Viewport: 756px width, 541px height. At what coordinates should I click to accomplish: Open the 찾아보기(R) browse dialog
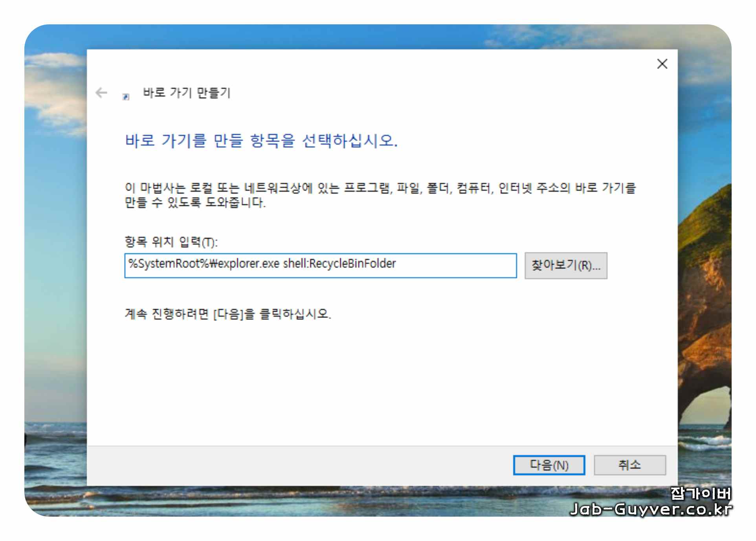(x=566, y=265)
